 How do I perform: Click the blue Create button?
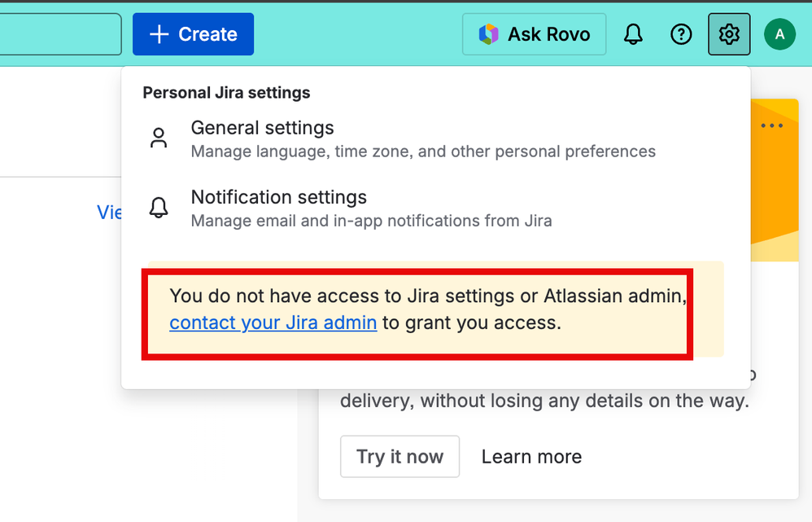pos(193,34)
